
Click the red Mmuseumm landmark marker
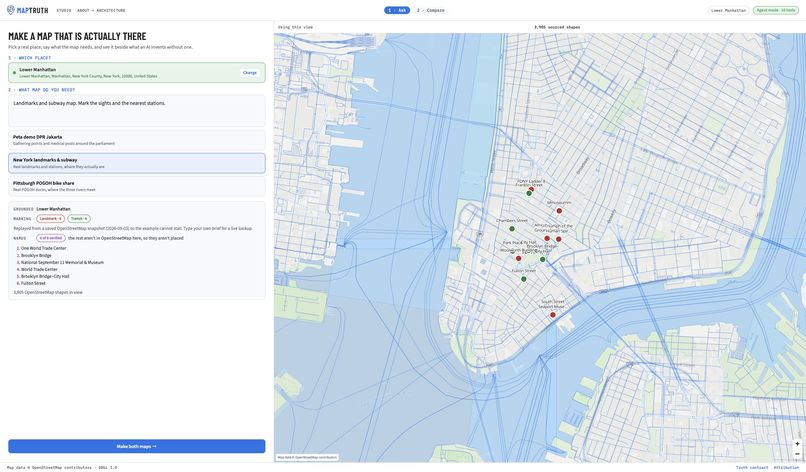(x=559, y=211)
